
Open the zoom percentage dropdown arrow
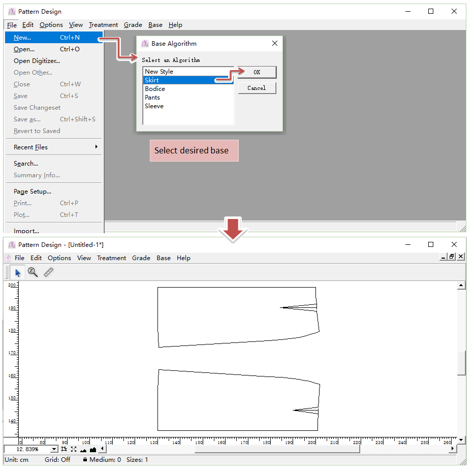coord(54,449)
